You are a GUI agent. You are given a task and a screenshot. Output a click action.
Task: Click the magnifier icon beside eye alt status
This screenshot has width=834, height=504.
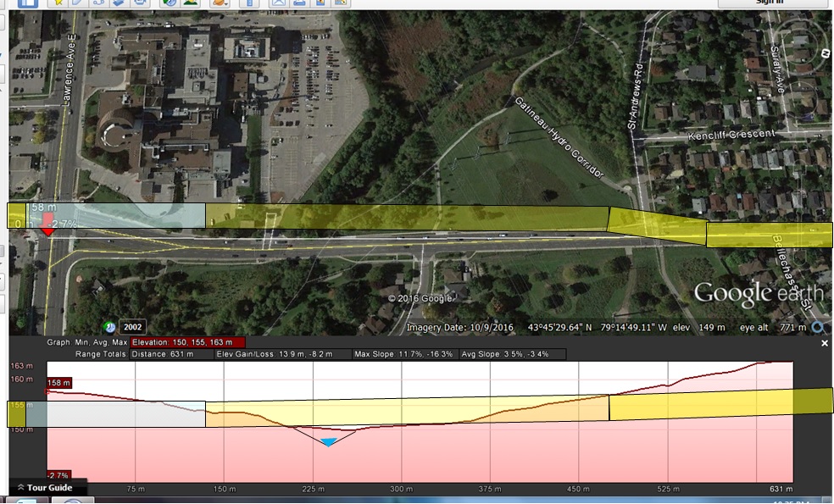coord(818,328)
